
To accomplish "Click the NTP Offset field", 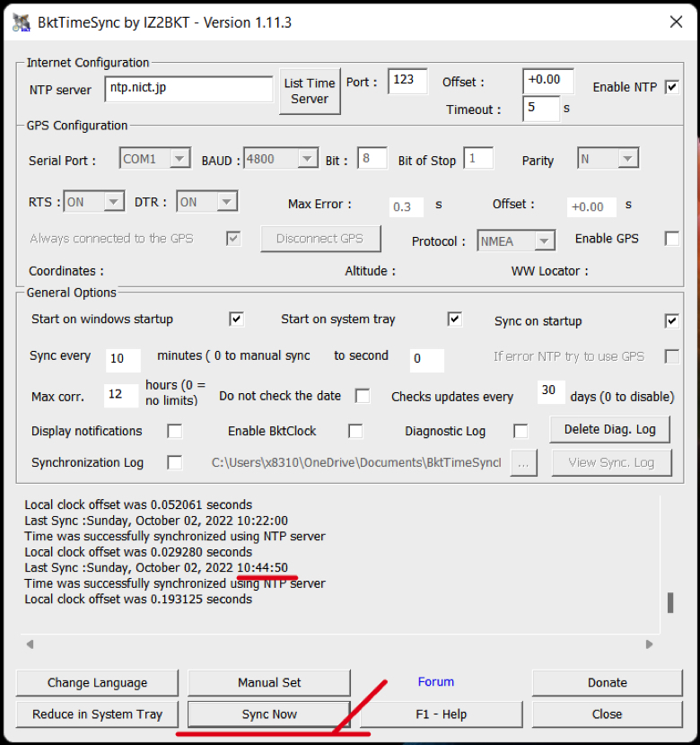I will point(548,81).
